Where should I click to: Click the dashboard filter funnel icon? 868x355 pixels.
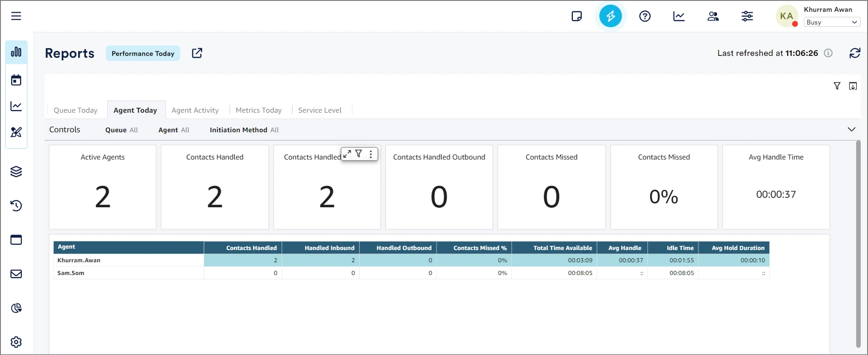coord(837,86)
